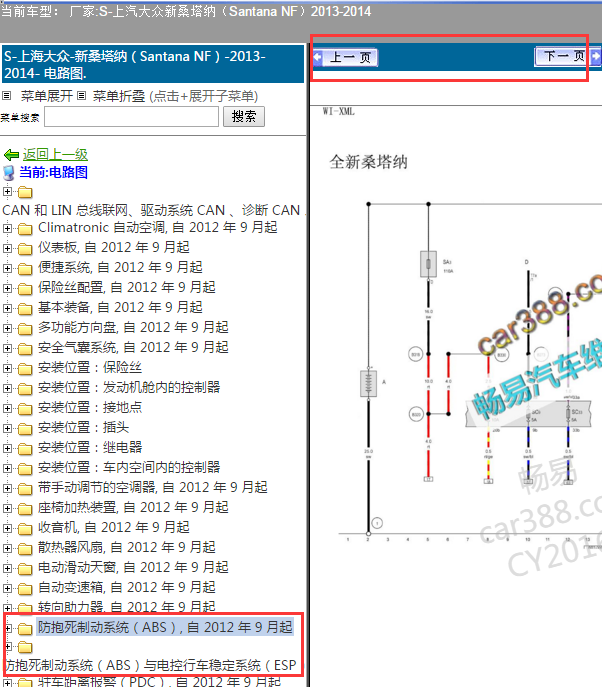Select highlighted 防抱死制动系统（ABS）item
The width and height of the screenshot is (602, 687).
(x=165, y=627)
